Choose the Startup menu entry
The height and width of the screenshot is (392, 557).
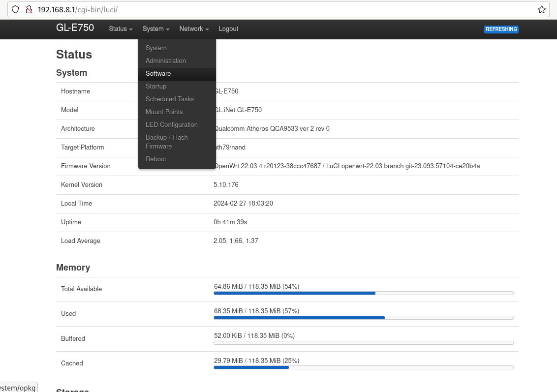pyautogui.click(x=156, y=87)
